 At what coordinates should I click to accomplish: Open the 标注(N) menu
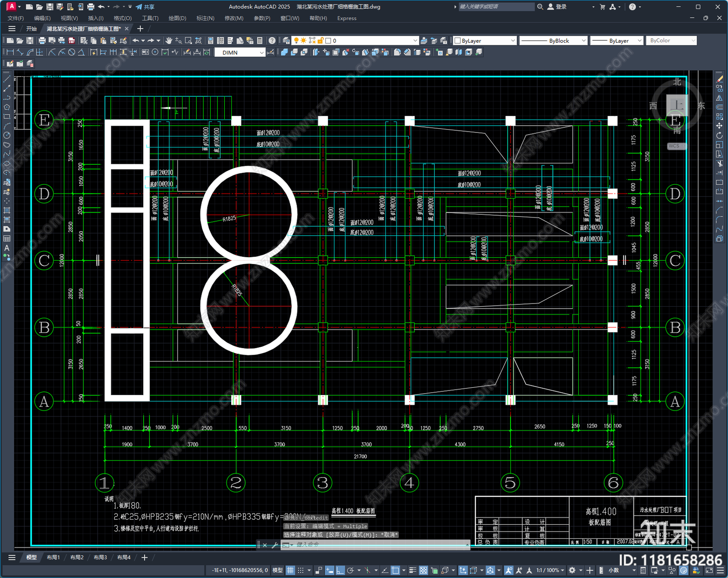coord(205,18)
